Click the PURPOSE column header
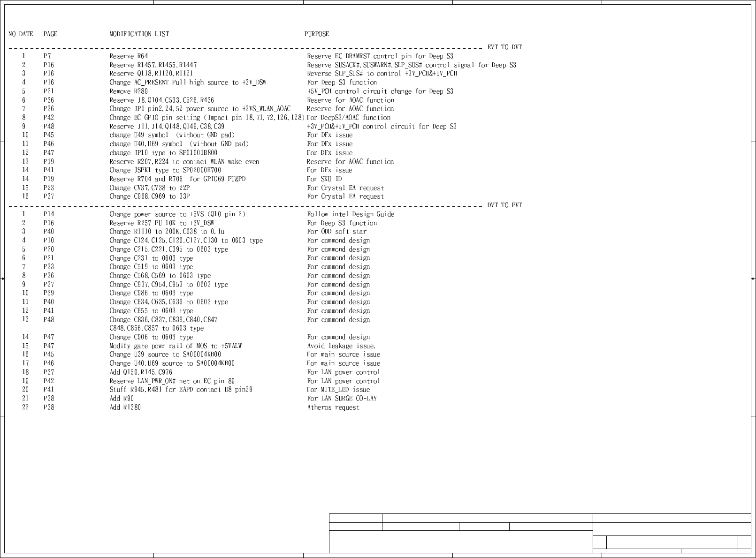 pyautogui.click(x=317, y=34)
